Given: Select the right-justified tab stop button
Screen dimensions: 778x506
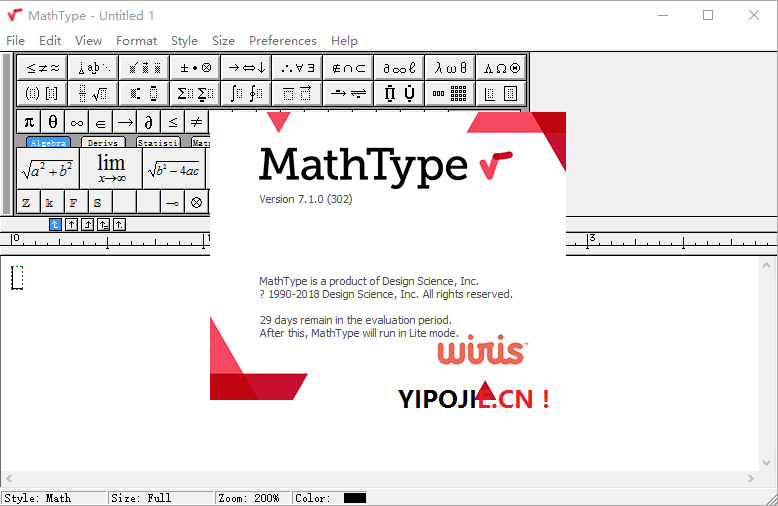Looking at the screenshot, I should coord(87,225).
